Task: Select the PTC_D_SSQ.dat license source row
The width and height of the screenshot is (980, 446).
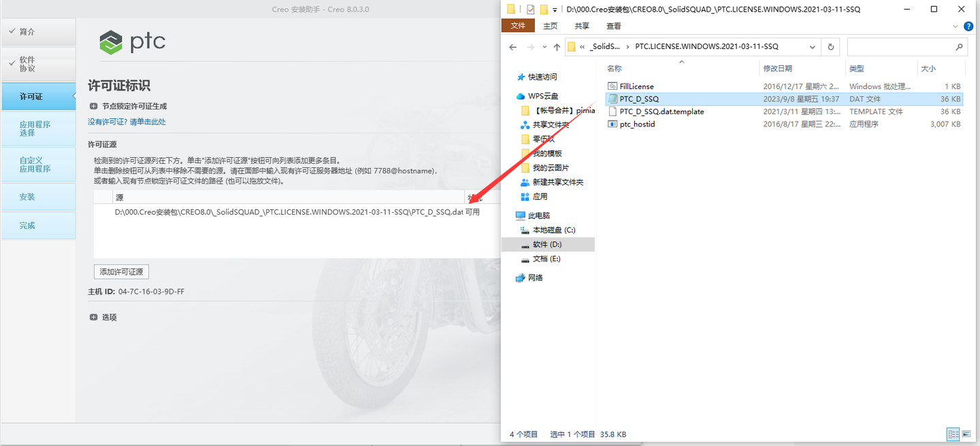Action: [x=297, y=212]
